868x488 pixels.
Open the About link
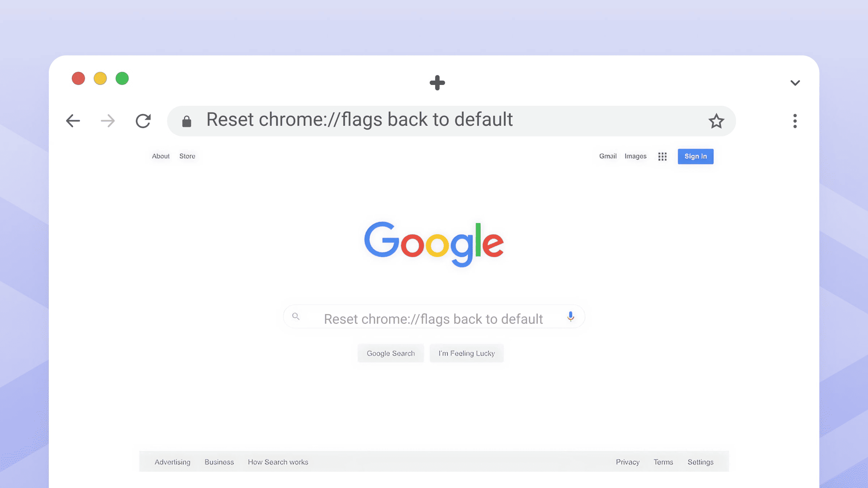point(161,156)
